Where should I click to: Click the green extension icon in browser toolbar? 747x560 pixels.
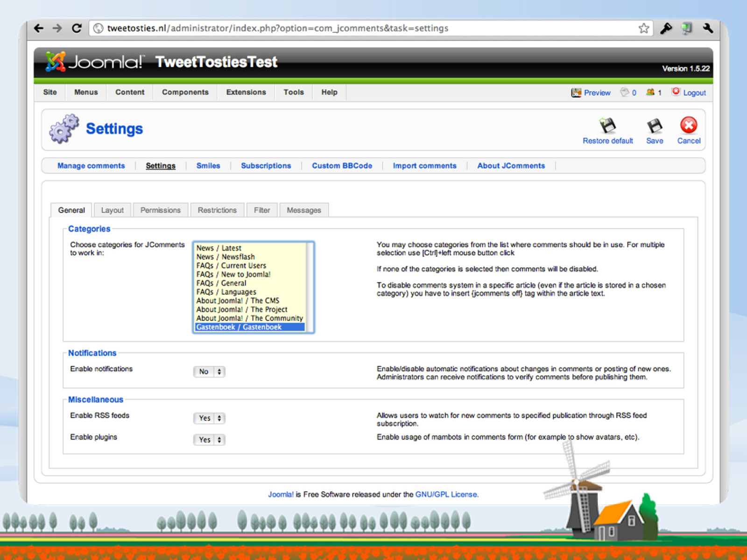(687, 28)
